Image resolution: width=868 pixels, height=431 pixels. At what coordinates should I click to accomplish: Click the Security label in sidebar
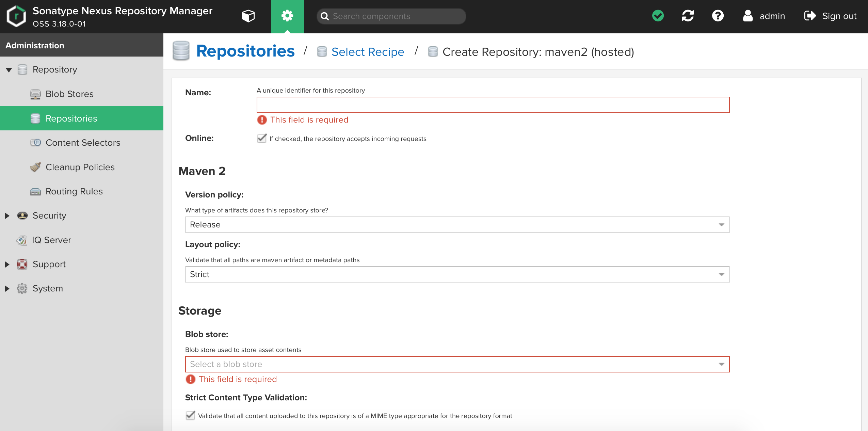[49, 215]
